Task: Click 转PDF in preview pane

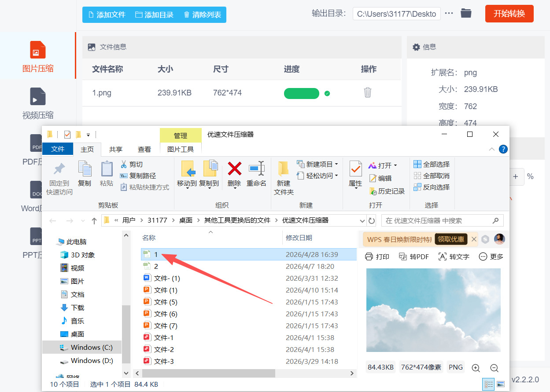Action: point(413,256)
